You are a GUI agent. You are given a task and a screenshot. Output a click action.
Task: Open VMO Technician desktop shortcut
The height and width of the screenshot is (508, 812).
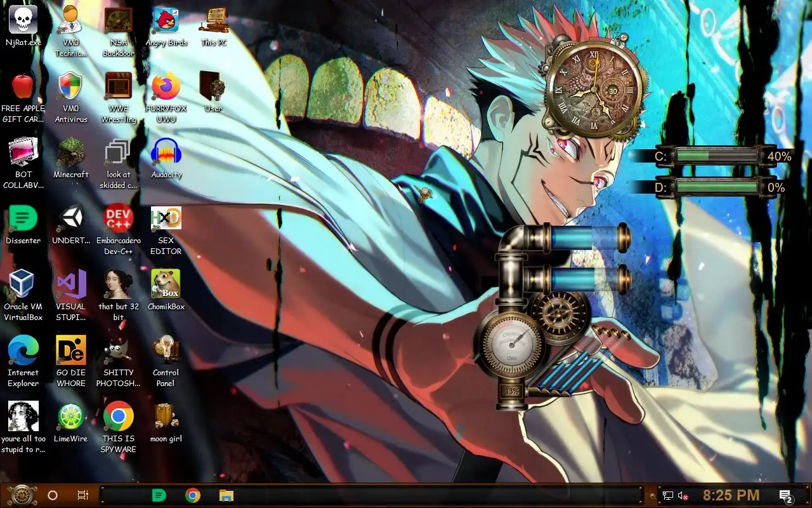pyautogui.click(x=70, y=20)
